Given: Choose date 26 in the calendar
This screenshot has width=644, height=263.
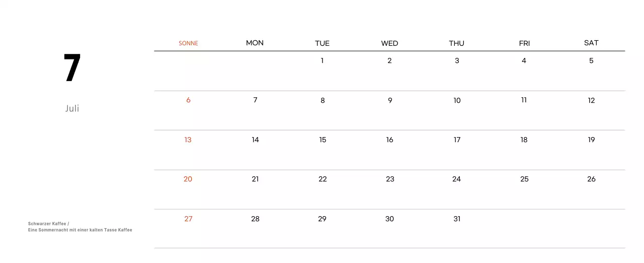Looking at the screenshot, I should point(591,179).
